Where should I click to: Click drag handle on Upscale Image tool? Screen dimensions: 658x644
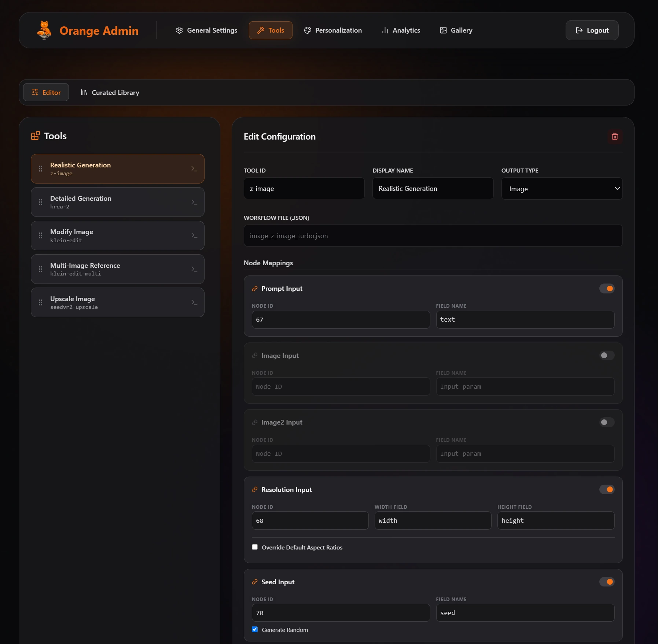click(41, 303)
